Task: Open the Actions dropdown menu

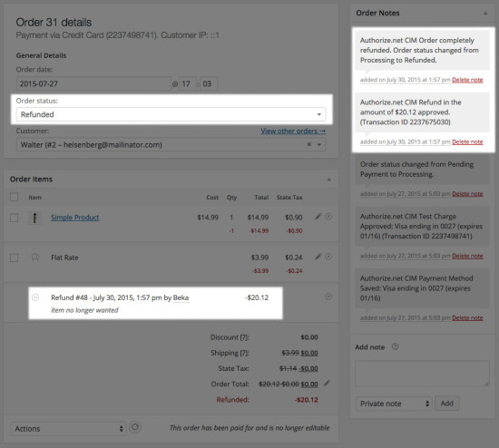Action: [x=68, y=429]
